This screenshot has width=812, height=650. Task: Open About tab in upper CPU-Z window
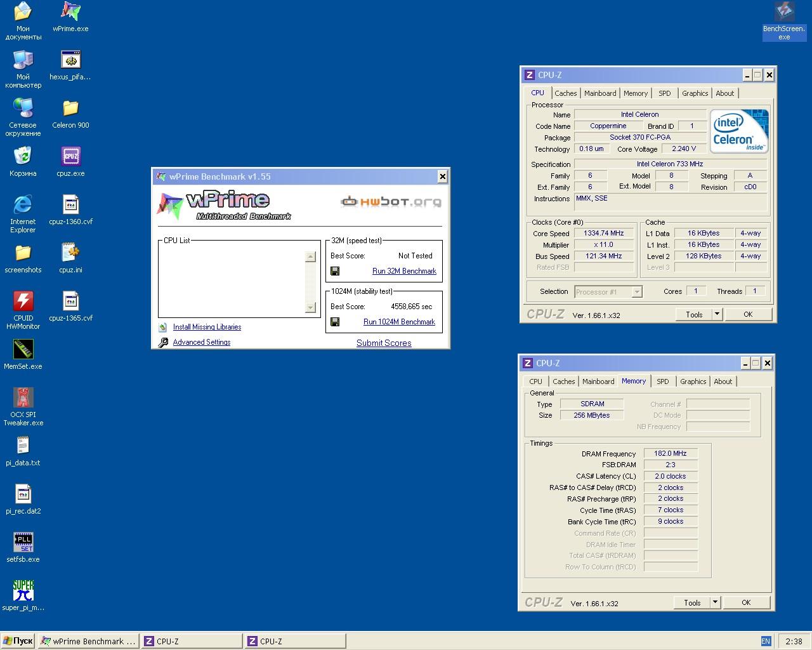click(725, 93)
